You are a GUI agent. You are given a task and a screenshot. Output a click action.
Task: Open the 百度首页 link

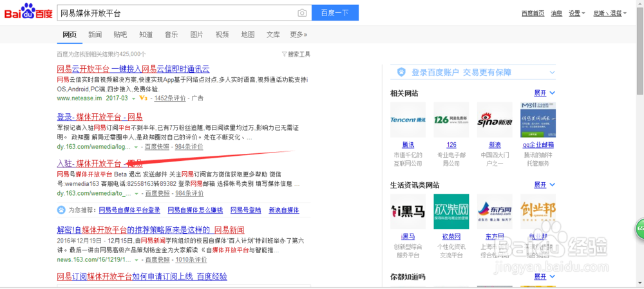click(x=533, y=14)
